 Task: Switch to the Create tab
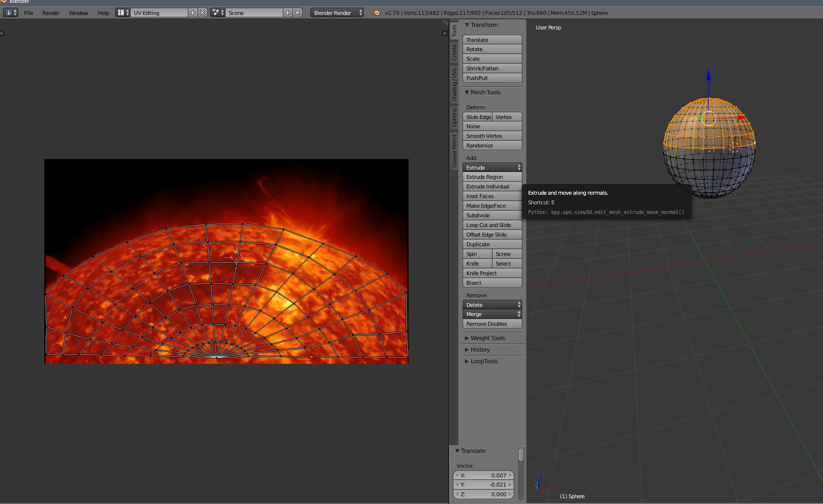[x=454, y=53]
